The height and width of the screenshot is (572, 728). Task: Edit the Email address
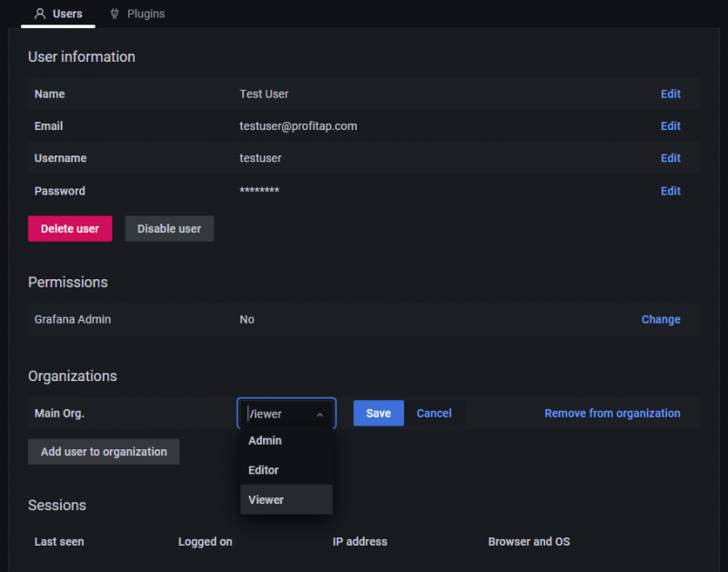click(x=670, y=126)
